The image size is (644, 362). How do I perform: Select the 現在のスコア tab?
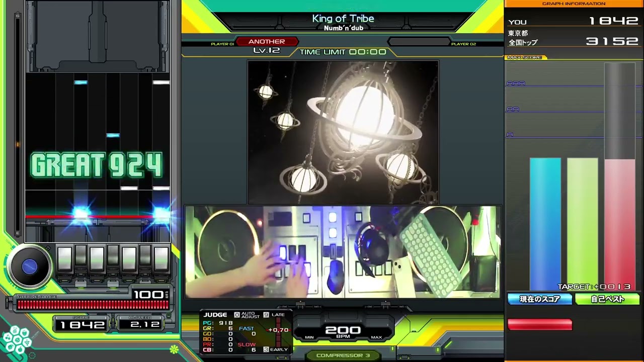pos(540,299)
